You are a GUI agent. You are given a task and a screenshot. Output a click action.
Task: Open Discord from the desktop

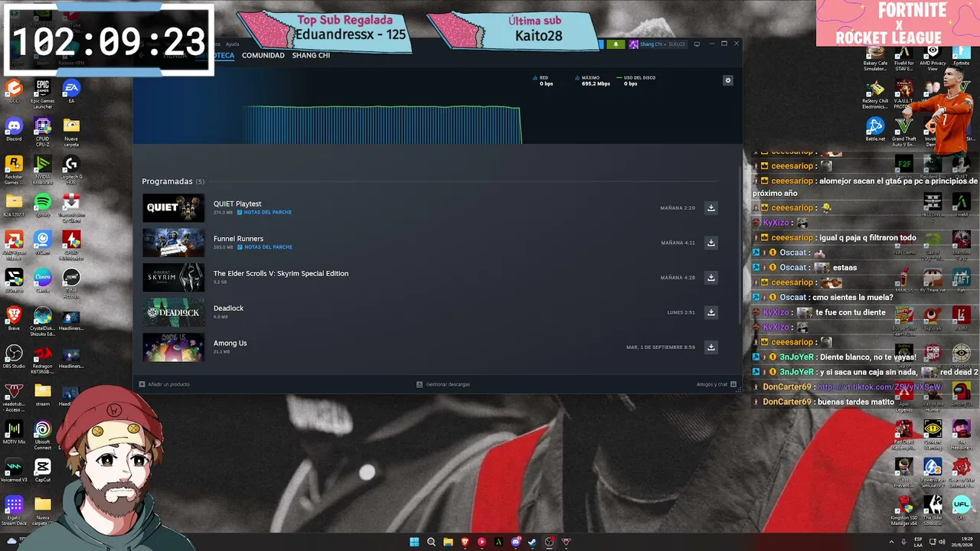click(14, 128)
